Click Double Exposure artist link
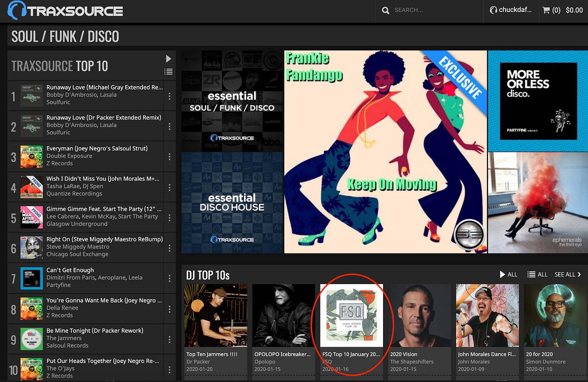 click(69, 155)
